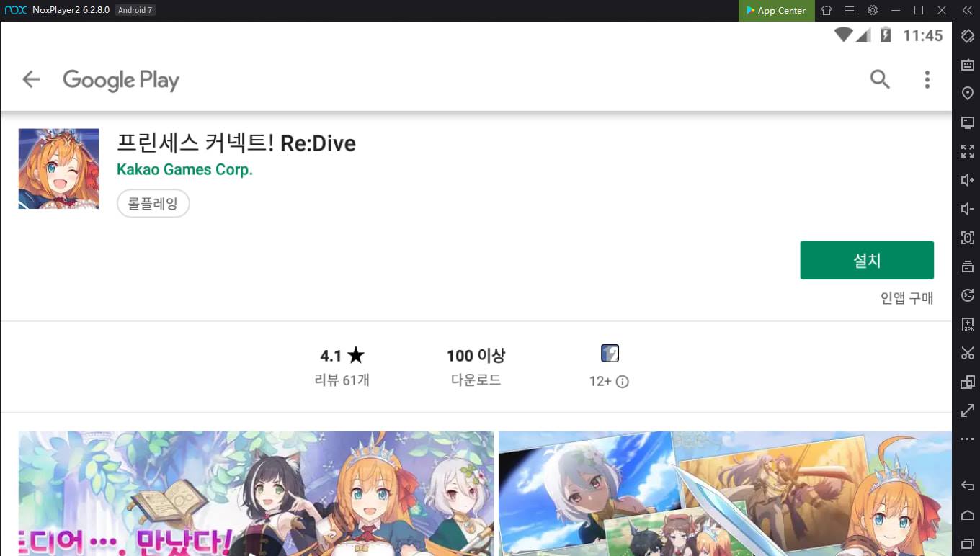Show more sidebar tools via three dots
Screen dimensions: 980x556
coord(968,439)
